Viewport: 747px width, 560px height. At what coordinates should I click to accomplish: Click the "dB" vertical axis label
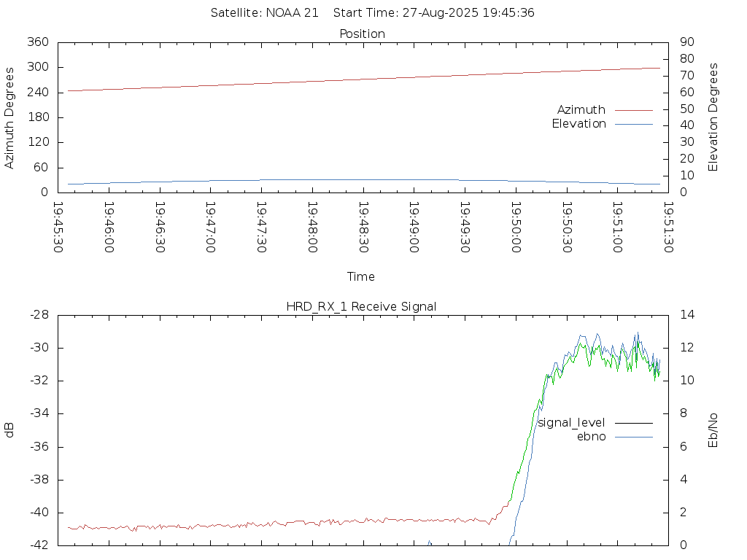(x=9, y=430)
